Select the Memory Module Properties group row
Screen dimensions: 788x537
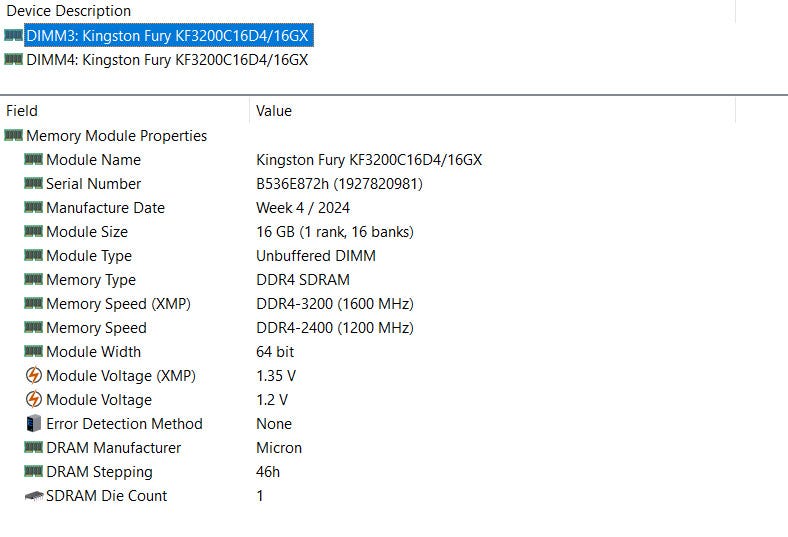click(117, 136)
